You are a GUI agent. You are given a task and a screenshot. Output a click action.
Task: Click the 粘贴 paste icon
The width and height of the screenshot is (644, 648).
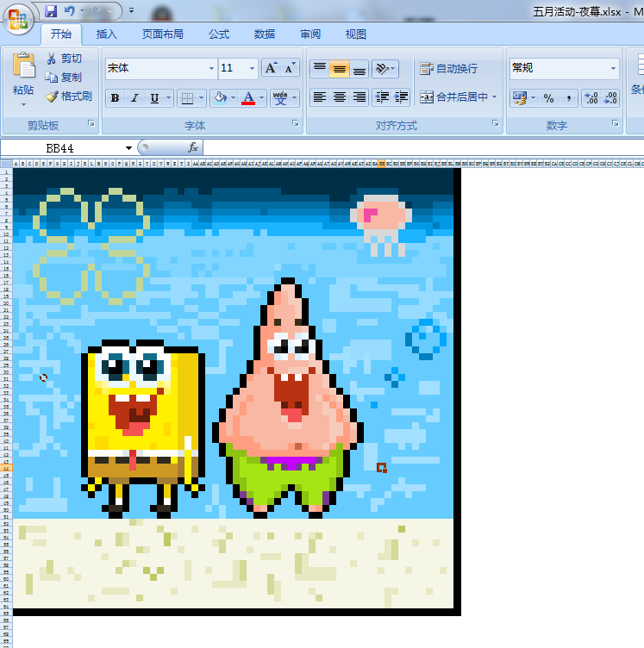23,65
